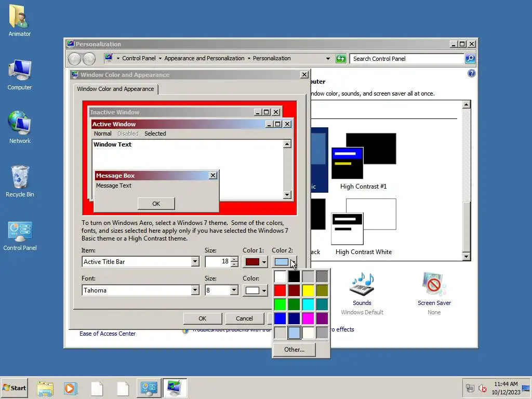Pick the magenta swatch in the palette
This screenshot has height=399, width=532.
click(x=308, y=318)
